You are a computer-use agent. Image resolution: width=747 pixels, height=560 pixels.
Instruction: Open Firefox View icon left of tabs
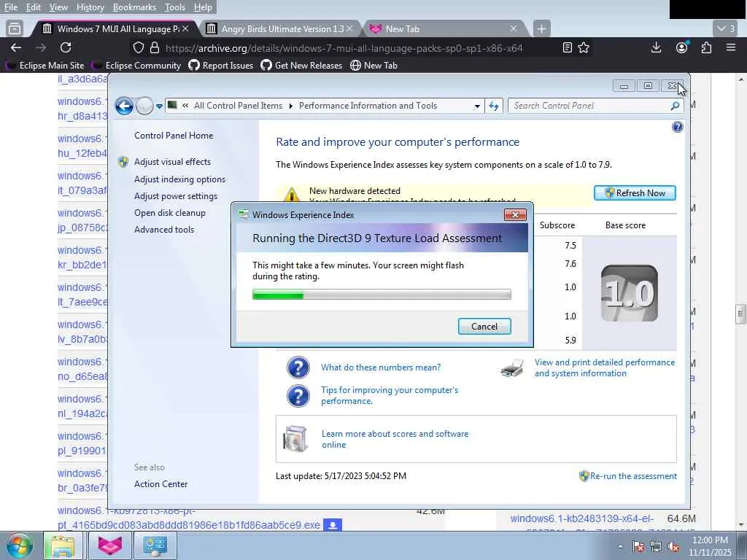coord(15,28)
